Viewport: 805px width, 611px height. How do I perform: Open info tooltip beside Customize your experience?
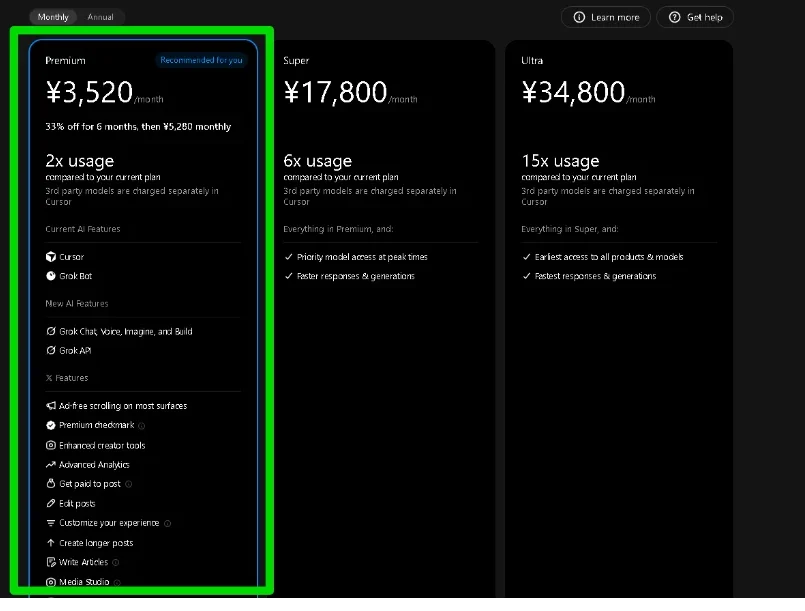[x=167, y=523]
